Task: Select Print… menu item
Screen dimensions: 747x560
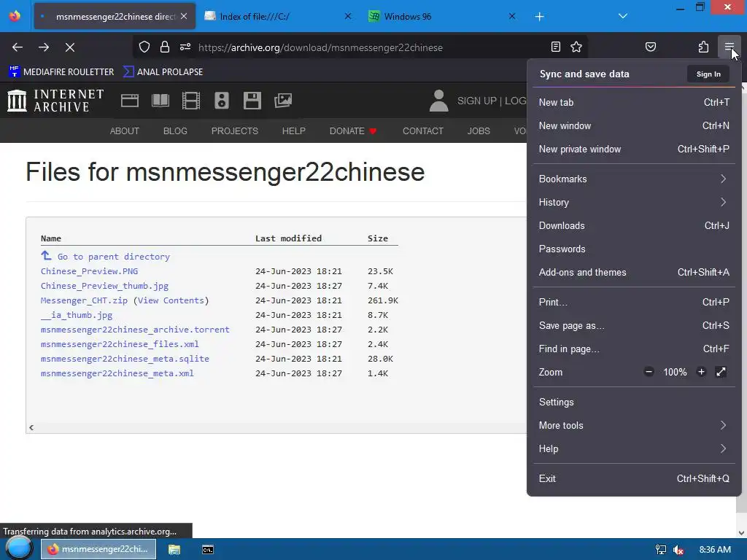Action: 634,303
